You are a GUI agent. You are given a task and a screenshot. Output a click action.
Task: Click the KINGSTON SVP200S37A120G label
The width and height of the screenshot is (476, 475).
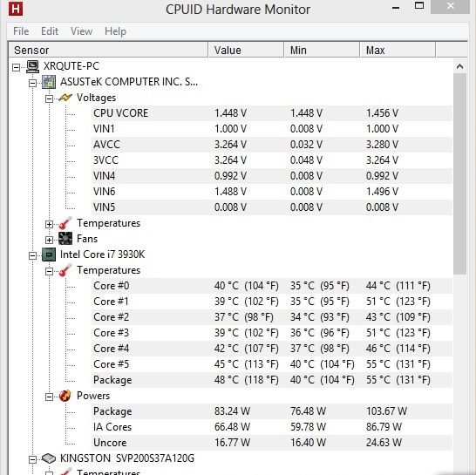[127, 458]
